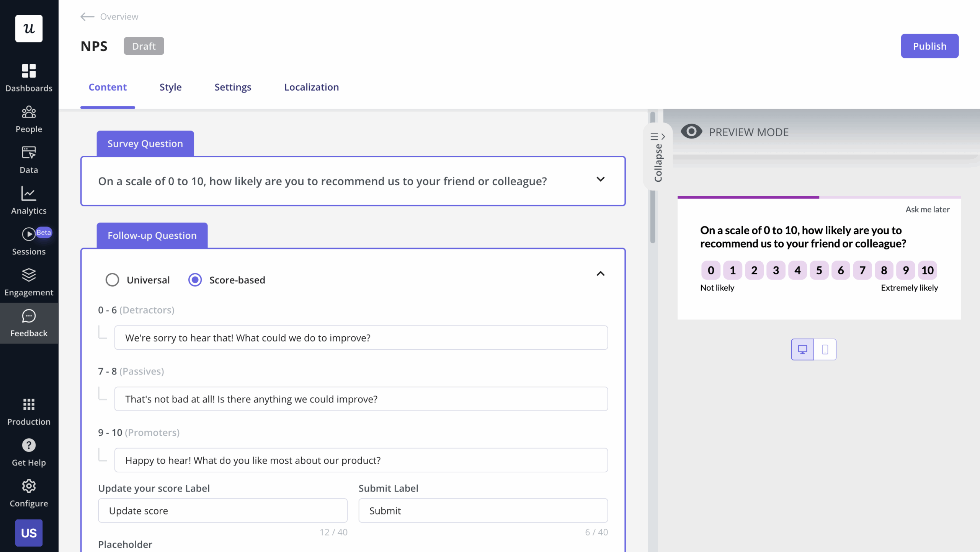Click the Detractors follow-up question field
Viewport: 980px width, 552px height.
(361, 338)
